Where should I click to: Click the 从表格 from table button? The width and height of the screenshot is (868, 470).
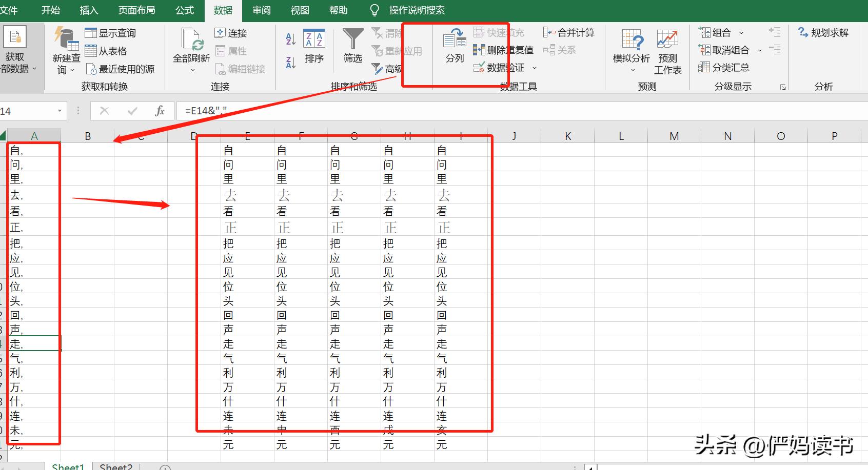[x=106, y=51]
